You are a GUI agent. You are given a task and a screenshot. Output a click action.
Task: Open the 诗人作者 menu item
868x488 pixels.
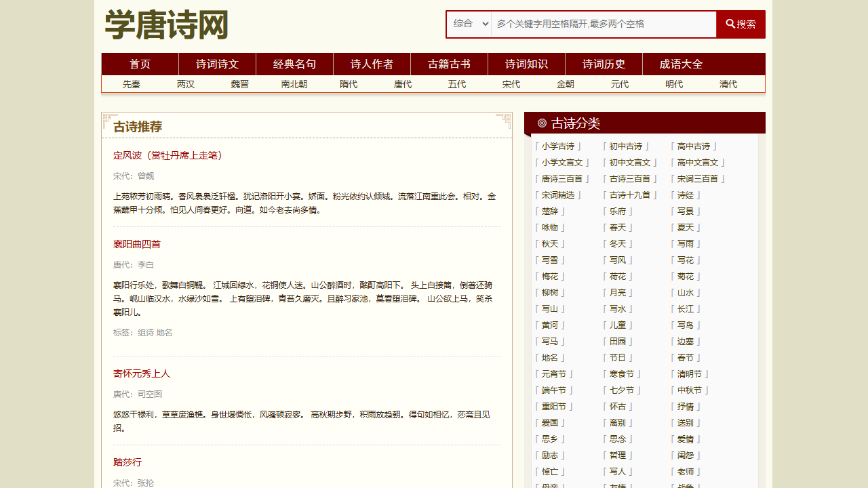pos(372,64)
